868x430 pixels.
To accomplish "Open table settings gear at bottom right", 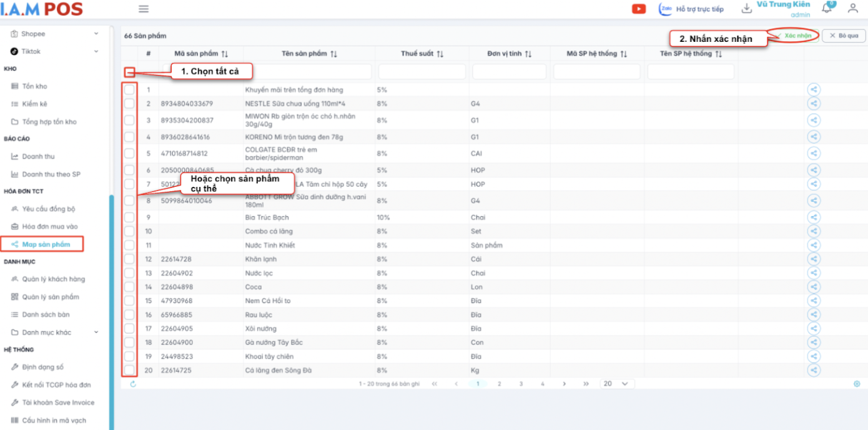I will [x=857, y=384].
